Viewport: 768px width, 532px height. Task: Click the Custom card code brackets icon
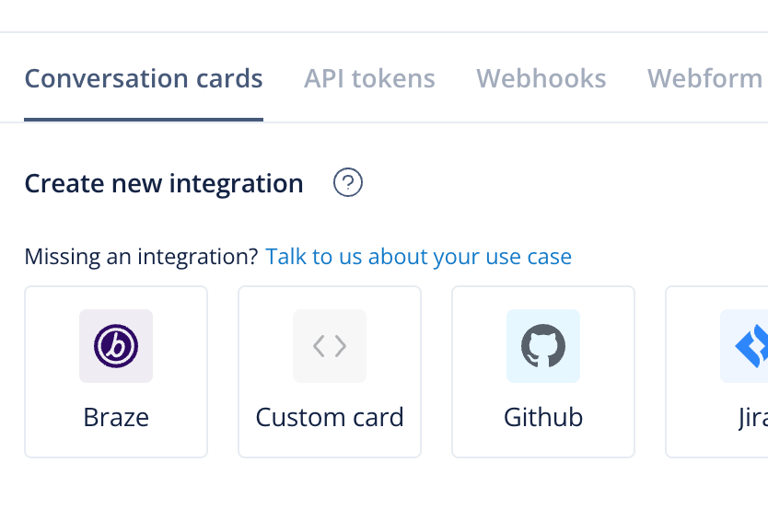pyautogui.click(x=330, y=346)
